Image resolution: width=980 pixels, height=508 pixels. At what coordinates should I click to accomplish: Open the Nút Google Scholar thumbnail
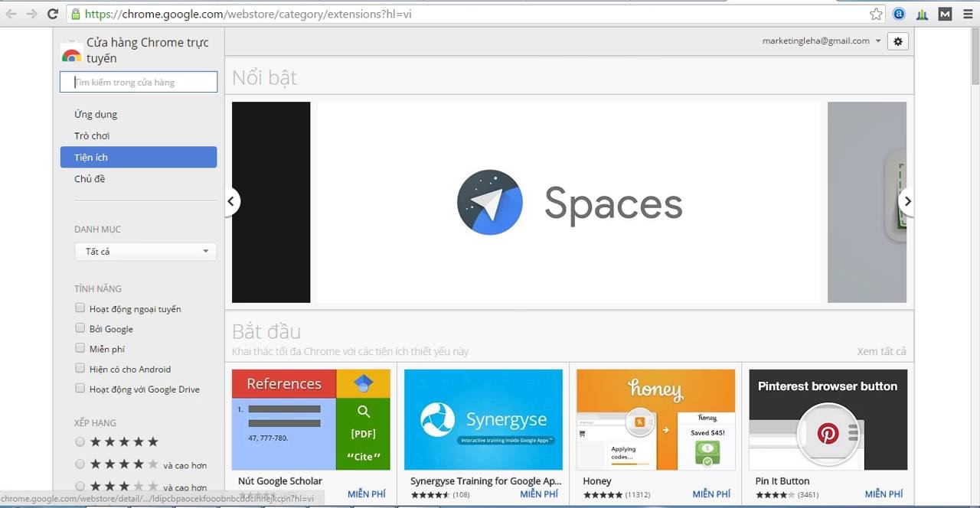311,420
